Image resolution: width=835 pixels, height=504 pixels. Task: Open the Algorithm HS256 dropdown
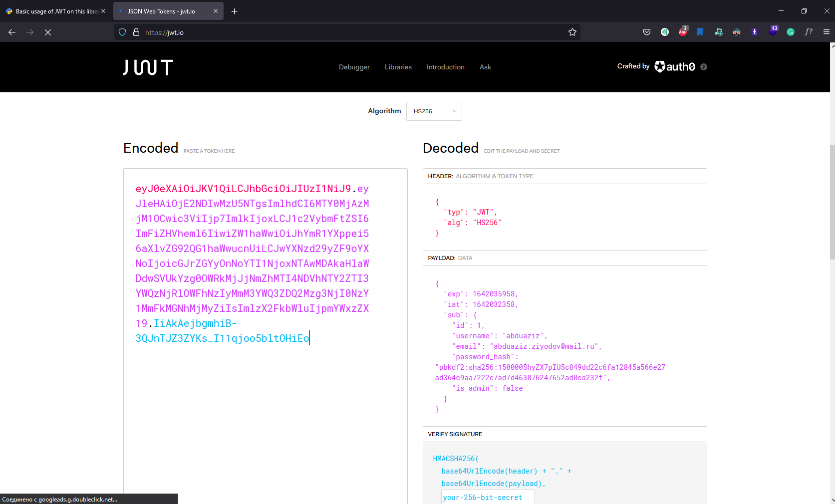434,111
